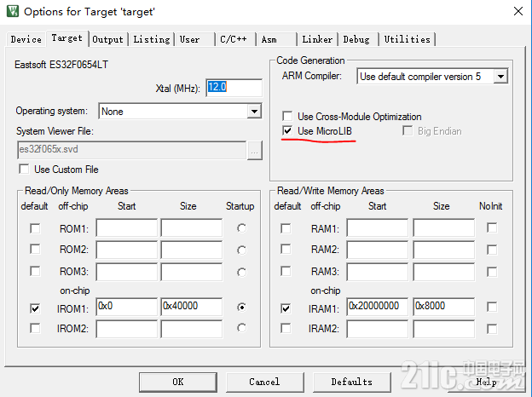The image size is (532, 397).
Task: Enable the Use Custom File checkbox
Action: (x=24, y=169)
